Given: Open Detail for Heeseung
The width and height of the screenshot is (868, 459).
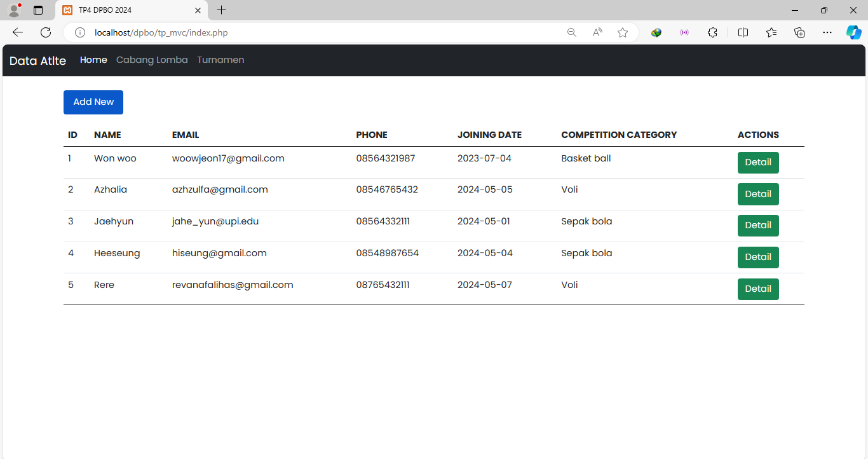Looking at the screenshot, I should tap(758, 257).
